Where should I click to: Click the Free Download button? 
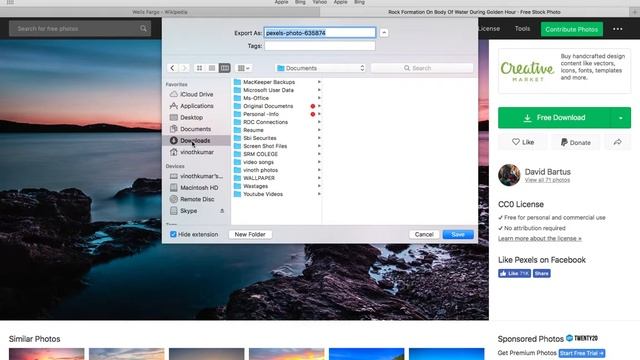coord(554,118)
